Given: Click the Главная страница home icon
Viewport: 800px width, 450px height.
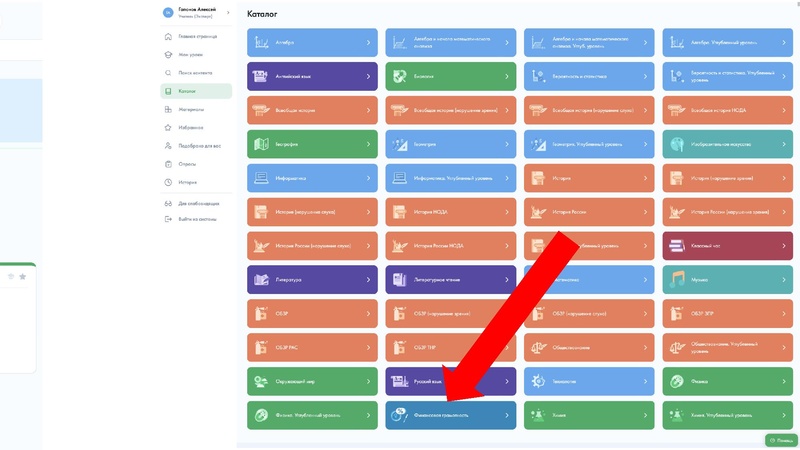Looking at the screenshot, I should pyautogui.click(x=167, y=36).
